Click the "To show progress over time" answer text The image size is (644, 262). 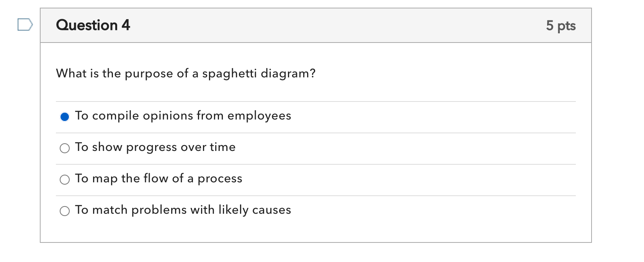(x=155, y=147)
